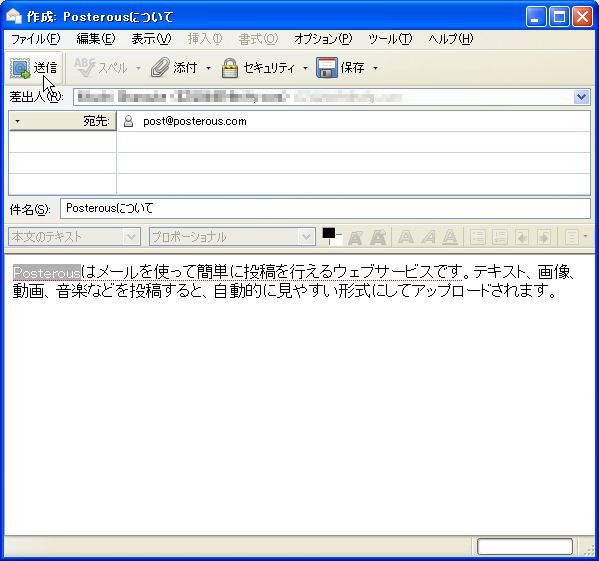The height and width of the screenshot is (561, 599).
Task: Click the underline text formatting icon
Action: (450, 237)
